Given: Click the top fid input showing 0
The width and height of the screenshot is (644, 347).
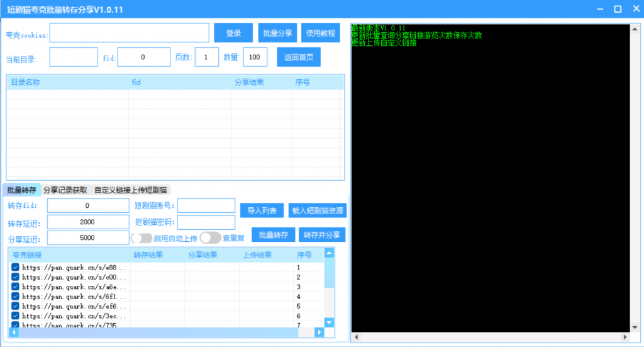Looking at the screenshot, I should [144, 57].
